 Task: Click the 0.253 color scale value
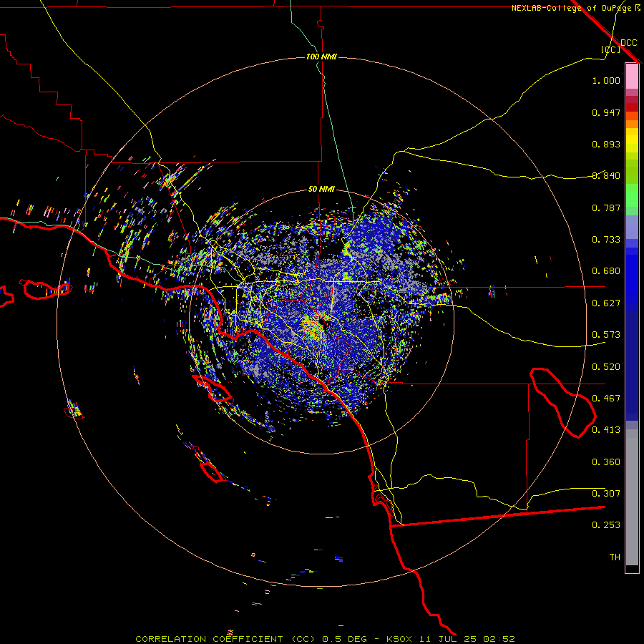click(x=606, y=525)
